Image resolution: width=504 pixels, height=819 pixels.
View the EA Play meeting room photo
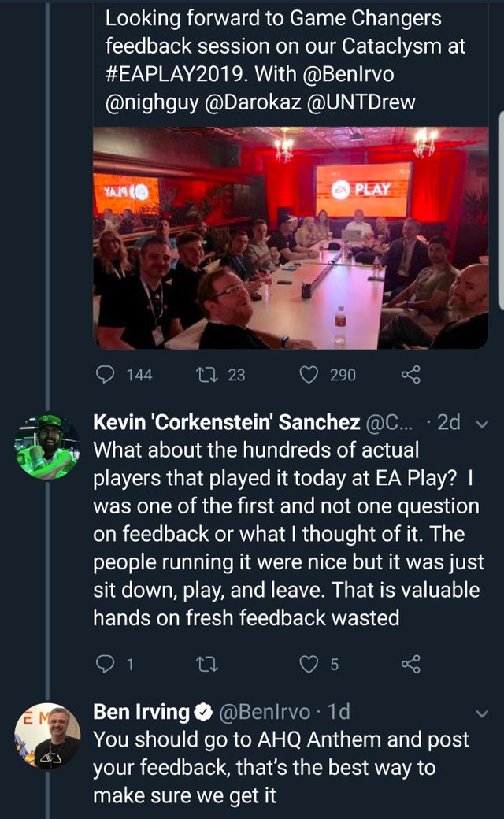point(291,238)
